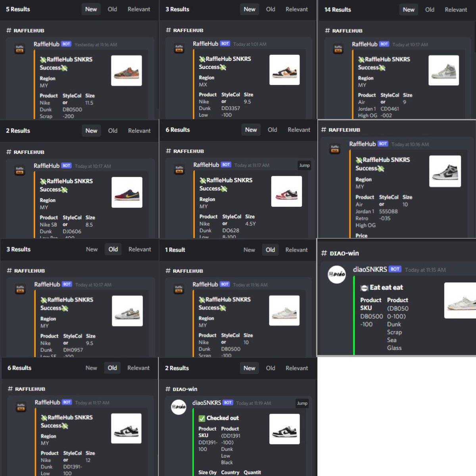
Task: Open the DH0957 Dunk SE shoe thumbnail
Action: click(x=127, y=311)
